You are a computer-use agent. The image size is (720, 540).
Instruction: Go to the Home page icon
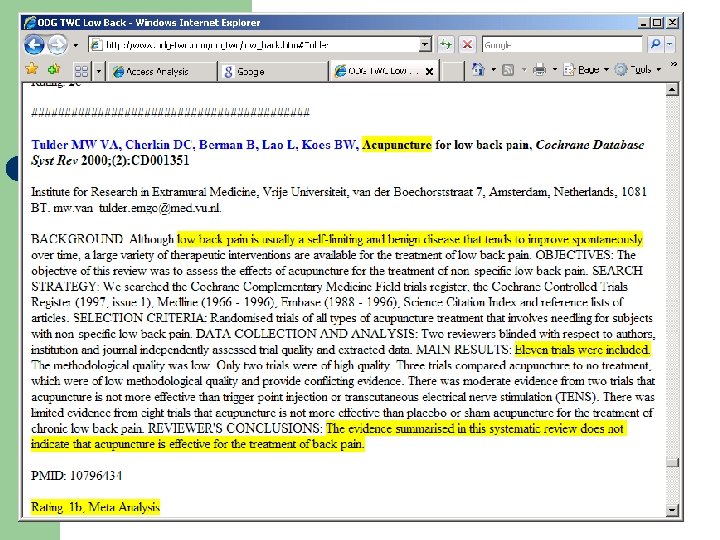point(478,70)
